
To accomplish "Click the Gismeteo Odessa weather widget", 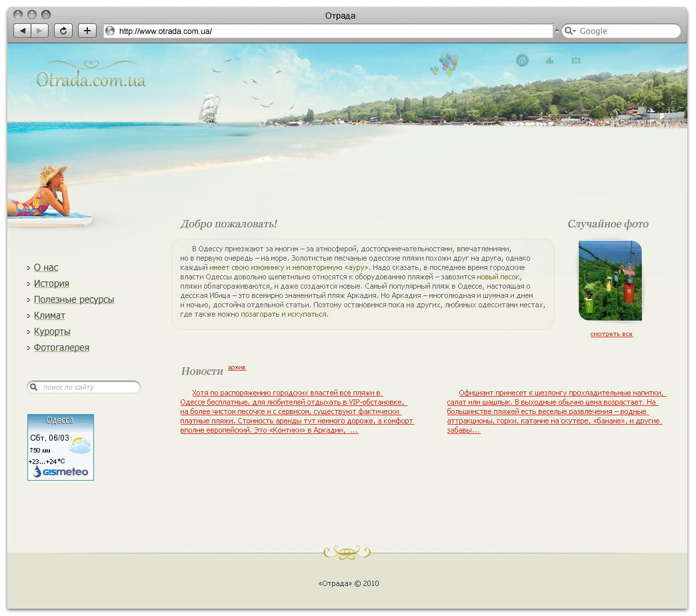I will tap(61, 447).
